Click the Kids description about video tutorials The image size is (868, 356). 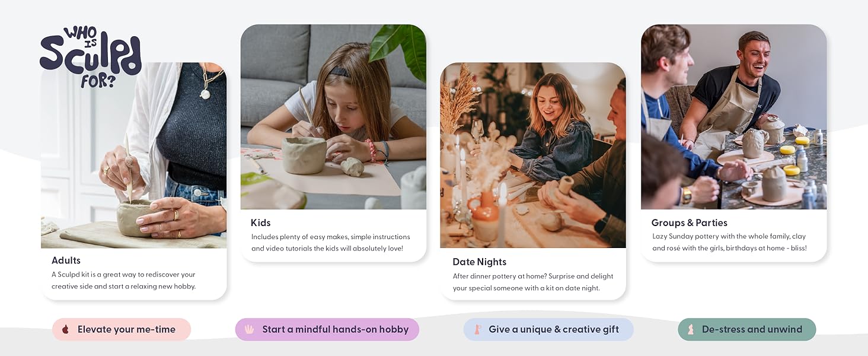coord(330,243)
